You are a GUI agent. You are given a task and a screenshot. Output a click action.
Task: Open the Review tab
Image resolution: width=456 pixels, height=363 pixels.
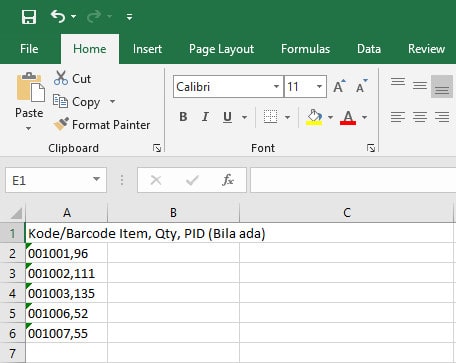point(426,49)
